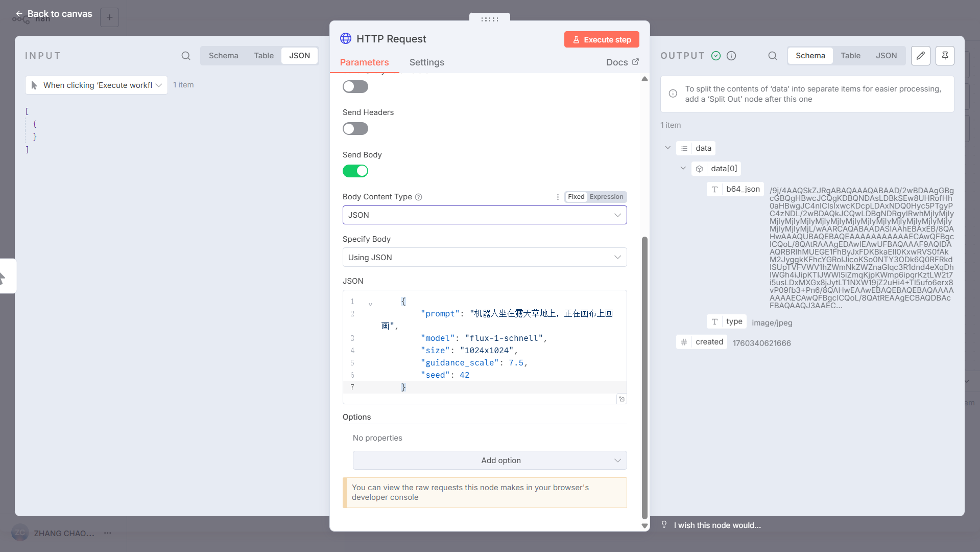Click the drag handle atop the HTTP Request panel
Viewport: 980px width, 552px height.
489,19
